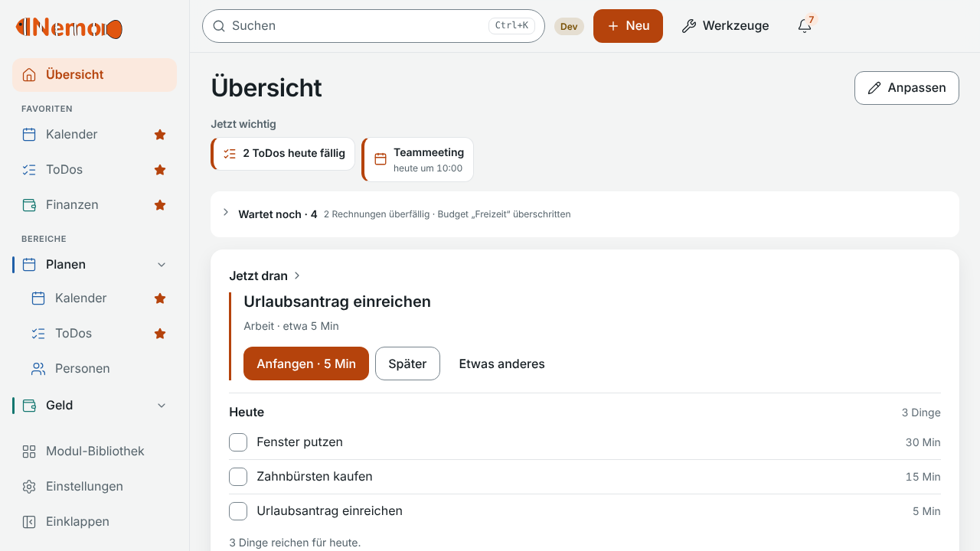The height and width of the screenshot is (551, 980).
Task: Click the Nemo fish logo
Action: [69, 28]
